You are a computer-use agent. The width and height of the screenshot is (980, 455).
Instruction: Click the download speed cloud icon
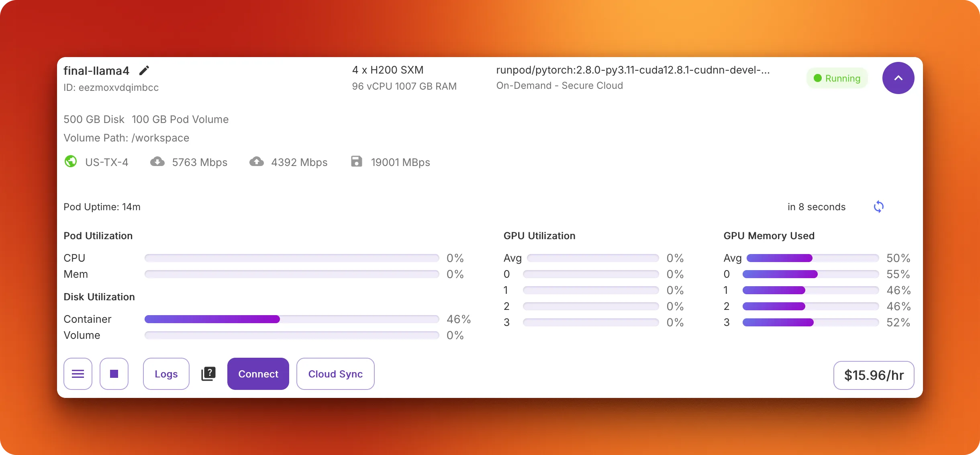[158, 161]
